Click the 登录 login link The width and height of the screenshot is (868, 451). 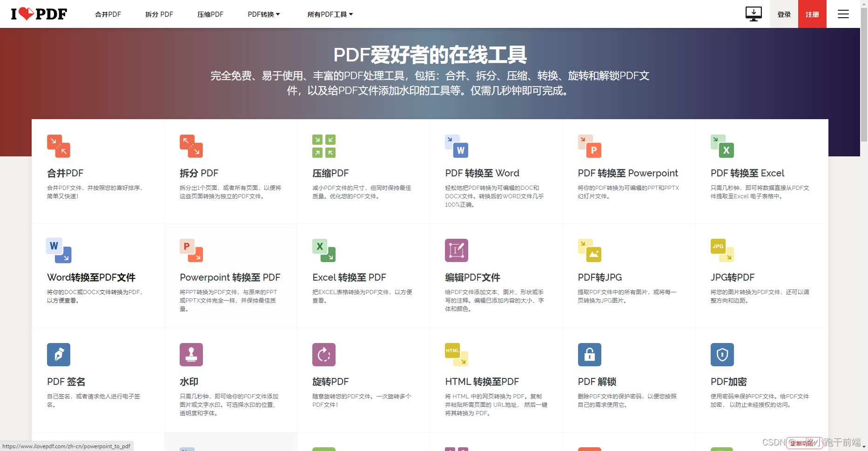click(x=784, y=14)
